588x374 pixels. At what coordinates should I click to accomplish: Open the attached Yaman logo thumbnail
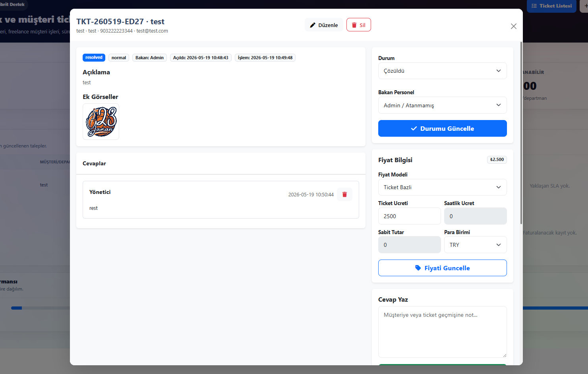tap(101, 122)
